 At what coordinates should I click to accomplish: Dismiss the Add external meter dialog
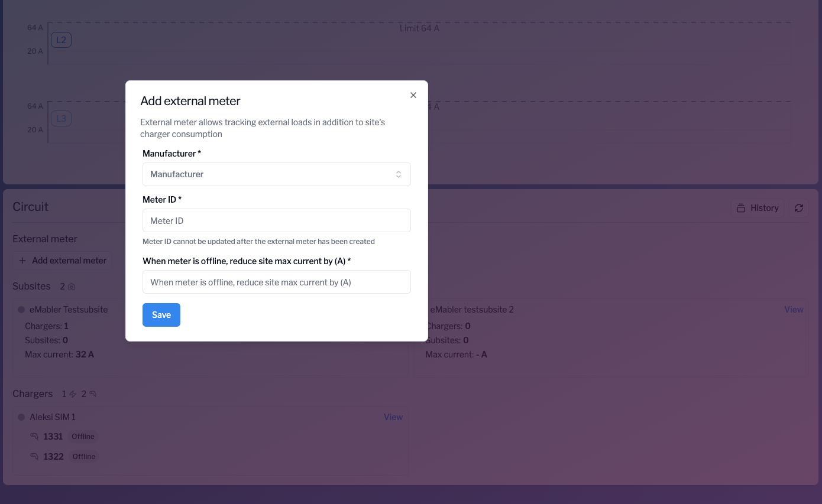tap(413, 95)
